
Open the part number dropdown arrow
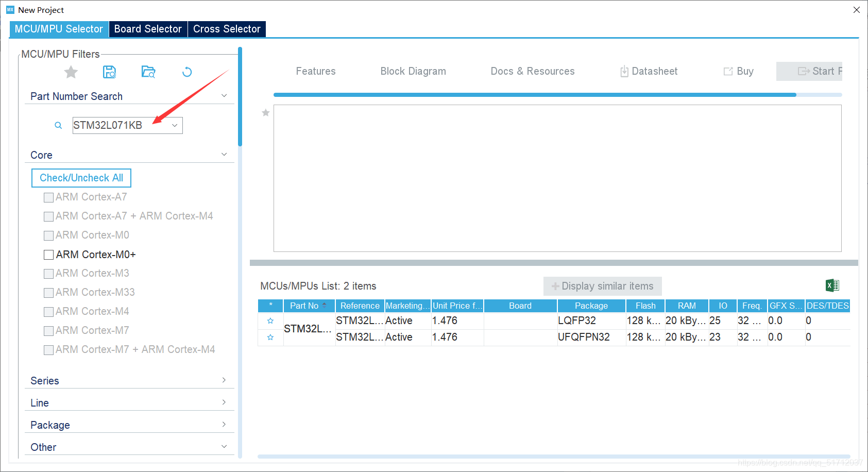click(175, 125)
